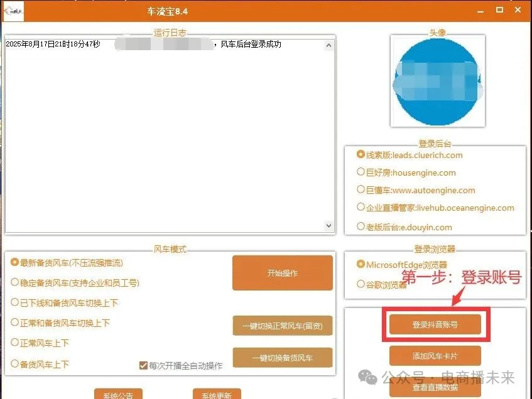Viewport: 532px width, 399px height.
Task: Choose 老版后台 e.douyin.com option
Action: (x=361, y=226)
